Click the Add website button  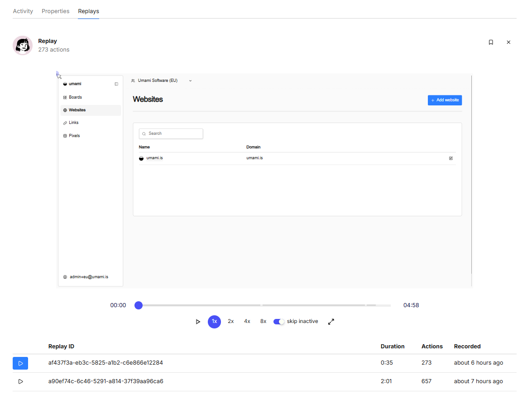[x=445, y=100]
